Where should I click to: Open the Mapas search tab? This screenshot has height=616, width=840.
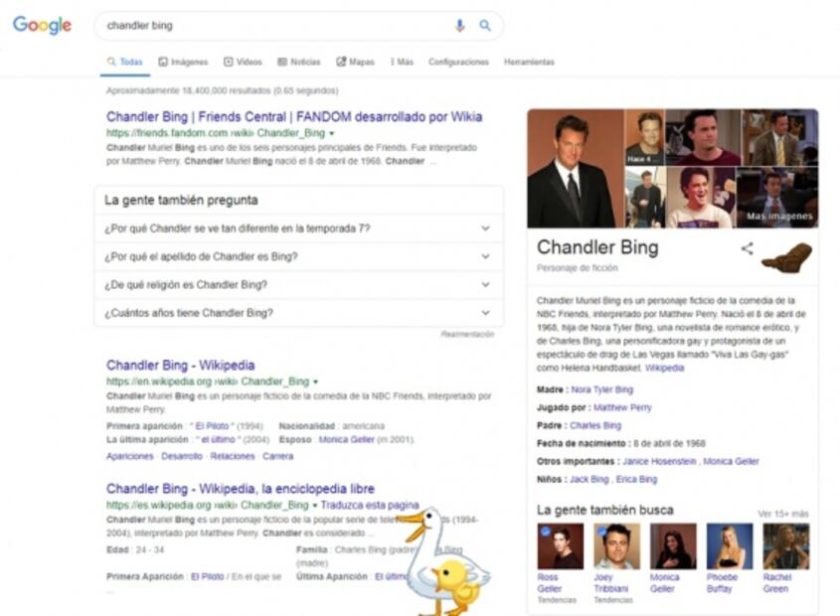click(355, 62)
